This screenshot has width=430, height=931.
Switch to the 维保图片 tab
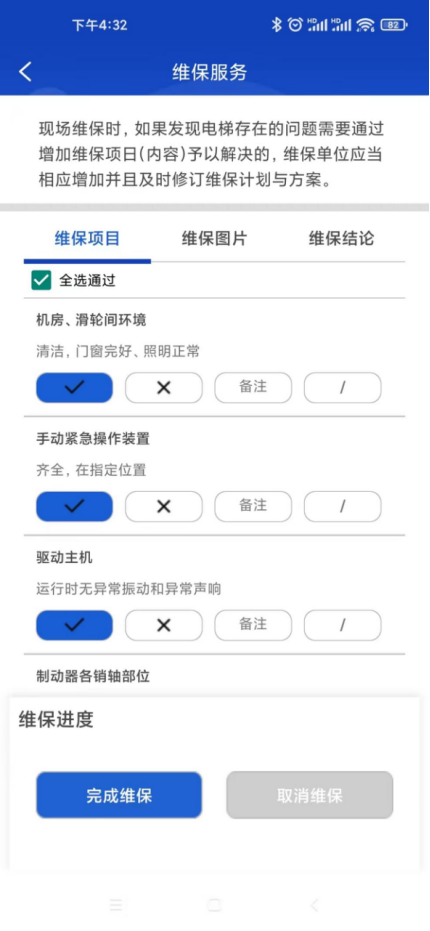pyautogui.click(x=214, y=239)
